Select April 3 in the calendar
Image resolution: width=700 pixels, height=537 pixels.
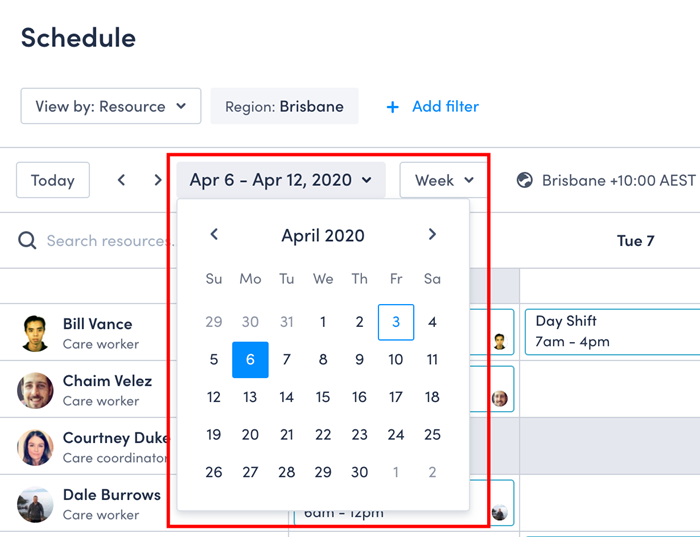click(x=396, y=322)
